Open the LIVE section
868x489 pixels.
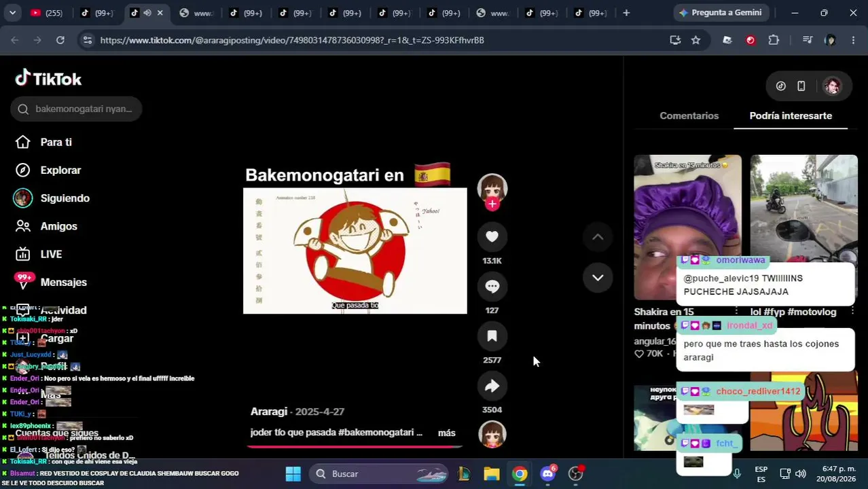[x=51, y=254]
